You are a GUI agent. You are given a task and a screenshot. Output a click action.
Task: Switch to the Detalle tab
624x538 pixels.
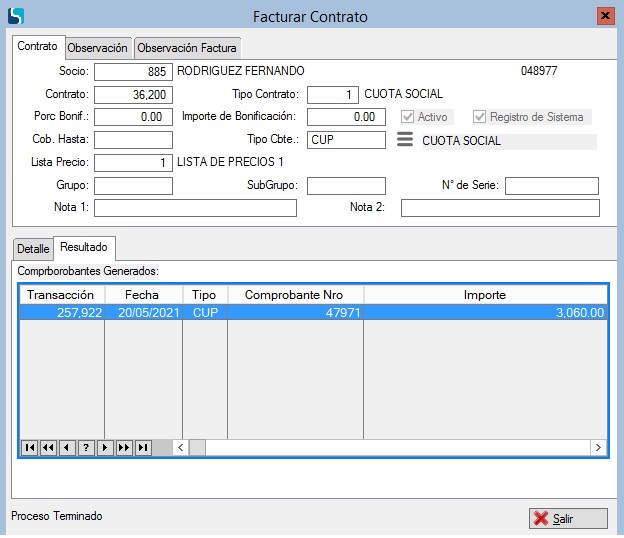coord(33,248)
